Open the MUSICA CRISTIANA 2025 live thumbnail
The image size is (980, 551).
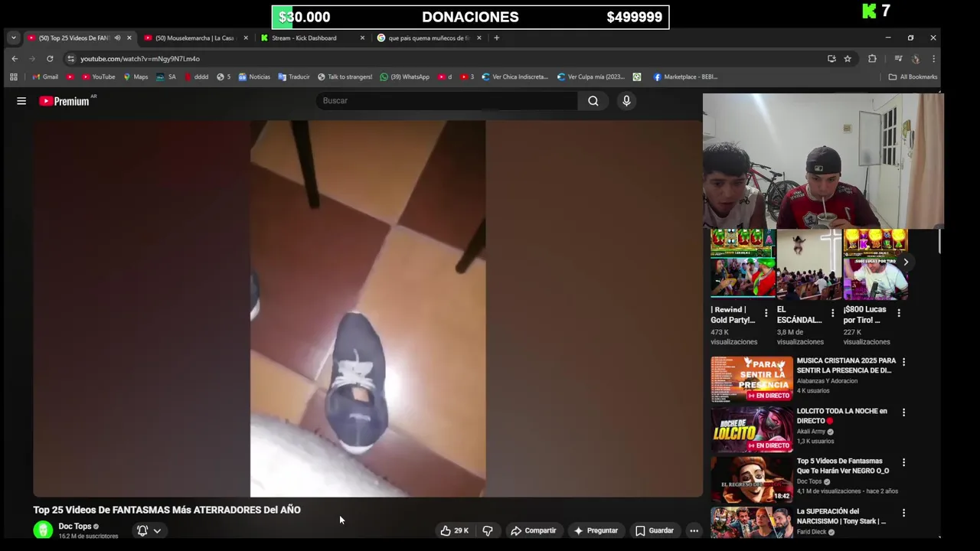point(752,380)
